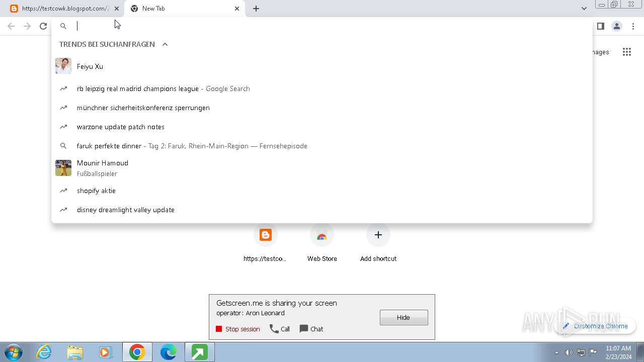Open the Windows Start menu

tap(14, 352)
